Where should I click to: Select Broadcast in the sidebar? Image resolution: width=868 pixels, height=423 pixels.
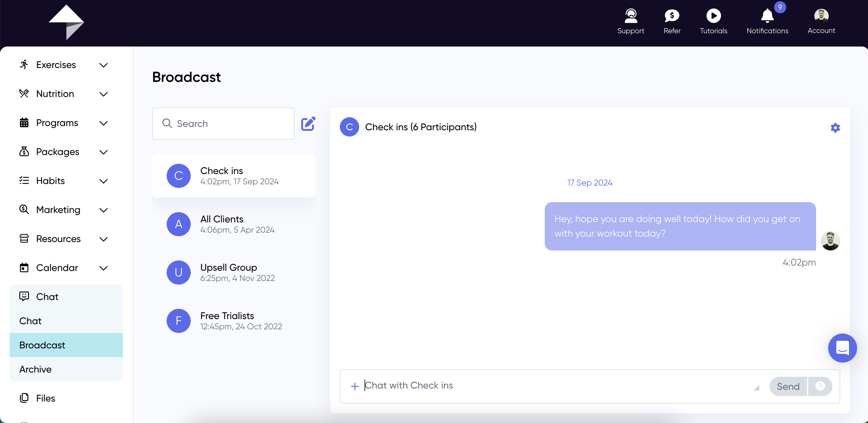(x=66, y=345)
